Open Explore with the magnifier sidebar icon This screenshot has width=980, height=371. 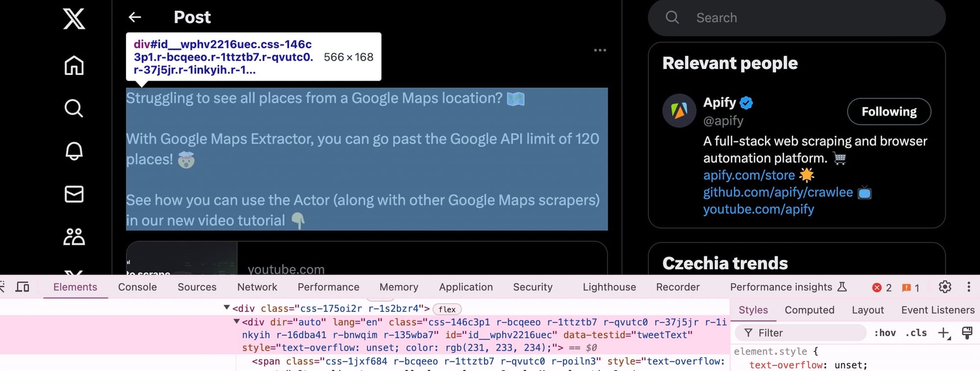point(74,108)
